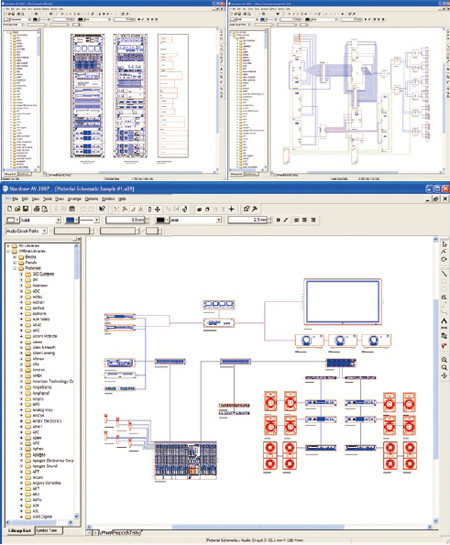Viewport: 450px width, 545px height.
Task: Select the Line drawing tool in right toolbar
Action: point(444,274)
